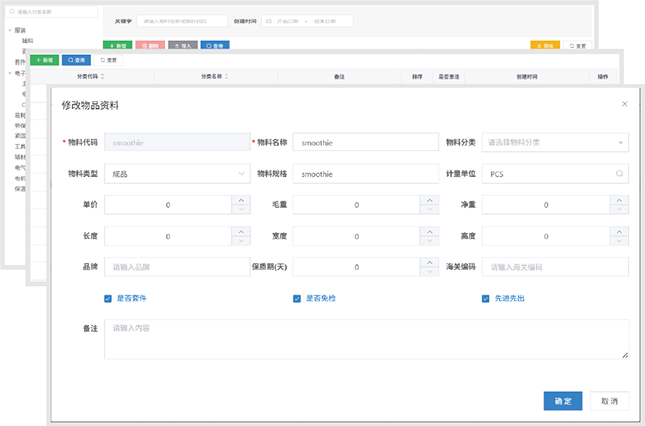The width and height of the screenshot is (645, 426).
Task: Close the 修改物品资料 dialog with X
Action: [624, 104]
